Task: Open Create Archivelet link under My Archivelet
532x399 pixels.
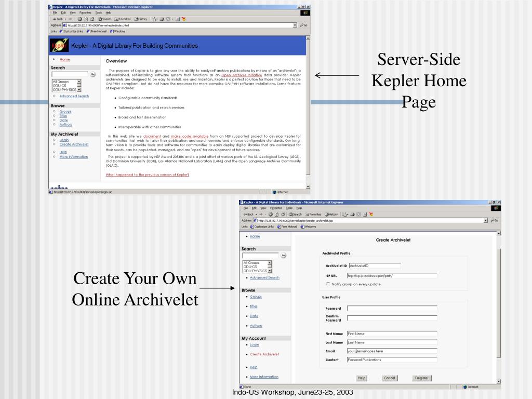Action: point(74,144)
